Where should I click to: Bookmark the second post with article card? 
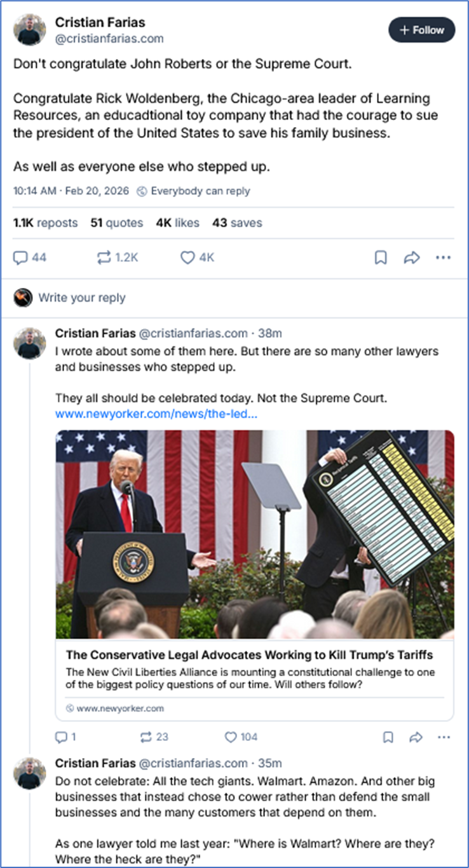coord(388,736)
